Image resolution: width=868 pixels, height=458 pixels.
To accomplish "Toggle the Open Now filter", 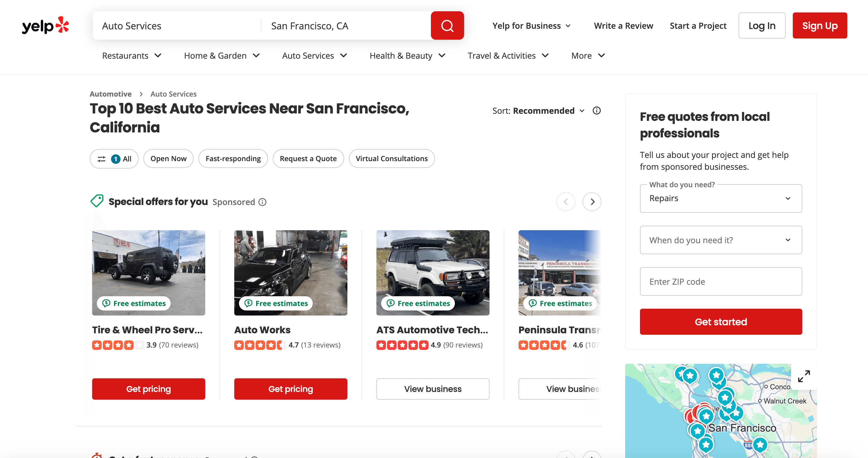I will click(168, 159).
